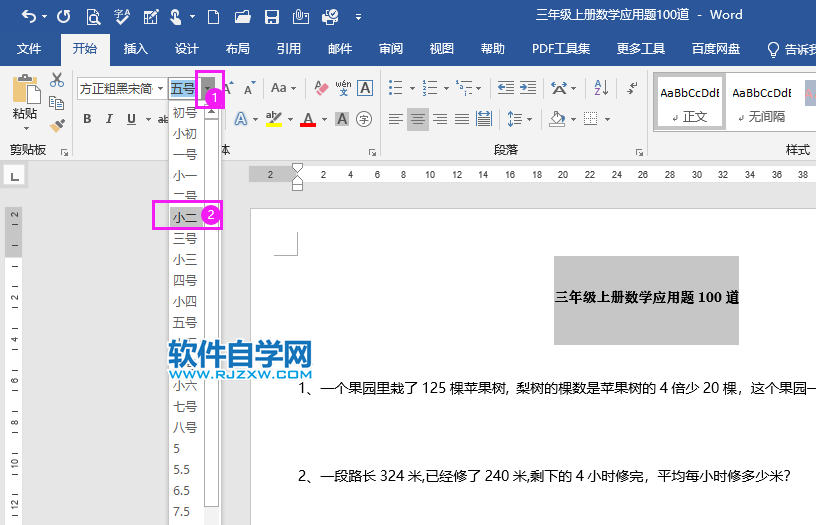Apply the 正文 style
The width and height of the screenshot is (816, 525).
(690, 101)
